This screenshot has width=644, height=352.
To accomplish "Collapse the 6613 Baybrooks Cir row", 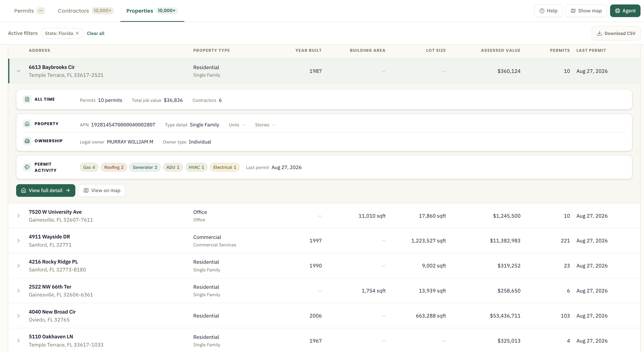I will coord(19,71).
